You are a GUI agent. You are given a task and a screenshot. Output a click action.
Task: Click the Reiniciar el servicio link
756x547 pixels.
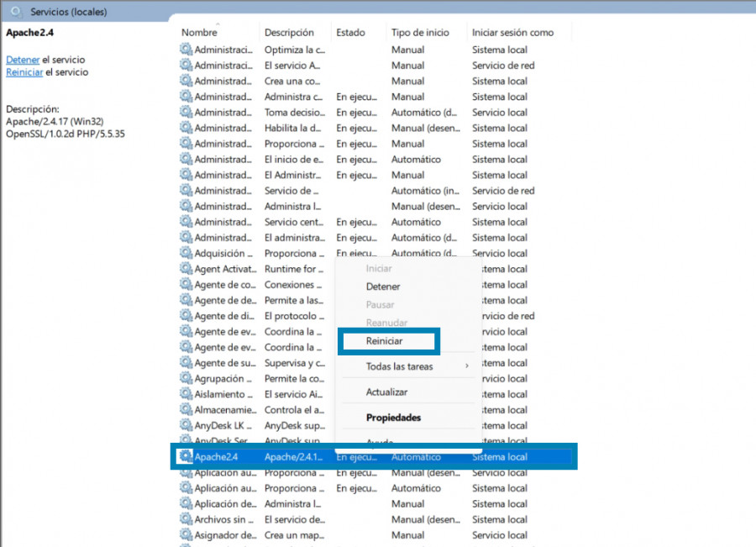[x=24, y=72]
